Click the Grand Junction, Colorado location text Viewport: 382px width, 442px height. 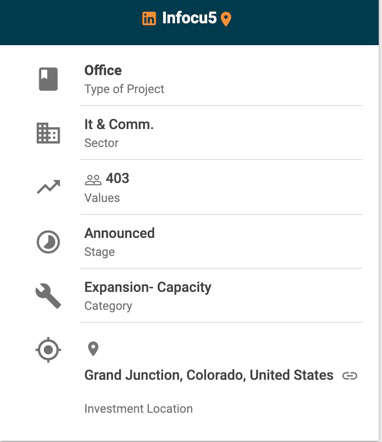pyautogui.click(x=209, y=375)
